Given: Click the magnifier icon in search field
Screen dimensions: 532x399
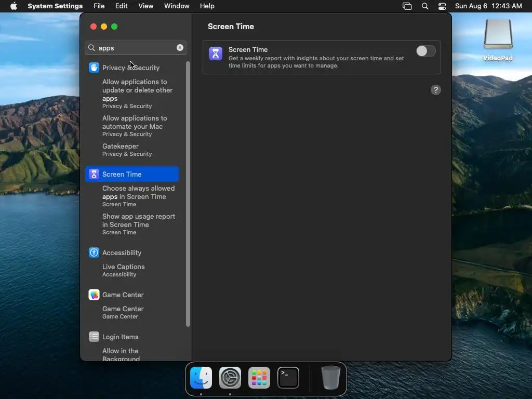Looking at the screenshot, I should click(x=91, y=48).
